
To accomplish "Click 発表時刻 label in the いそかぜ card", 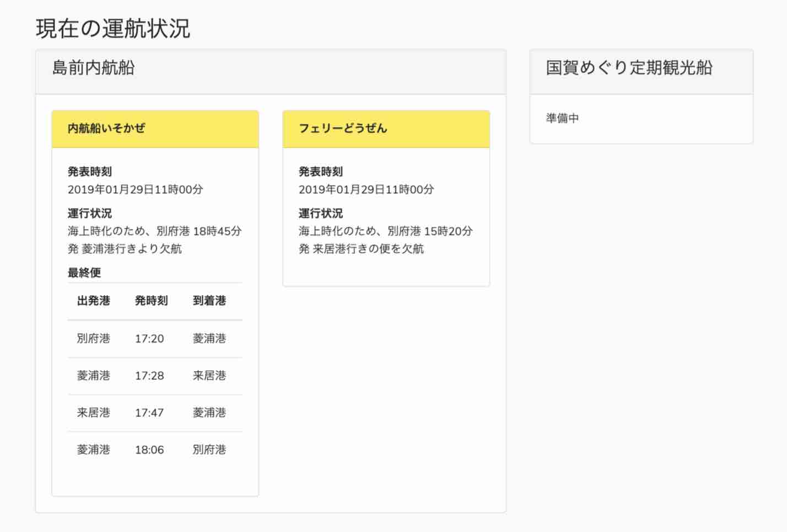I will 90,172.
